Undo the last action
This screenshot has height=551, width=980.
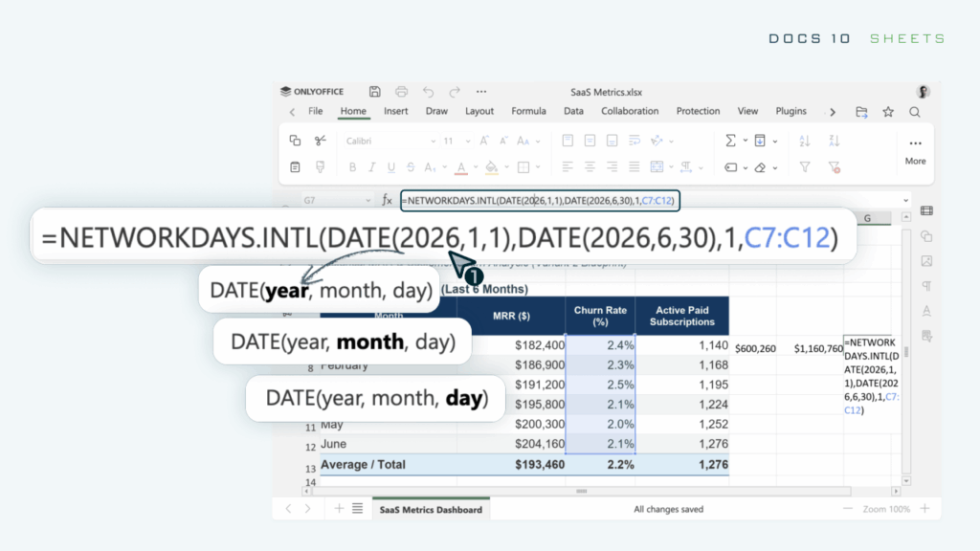(x=428, y=92)
